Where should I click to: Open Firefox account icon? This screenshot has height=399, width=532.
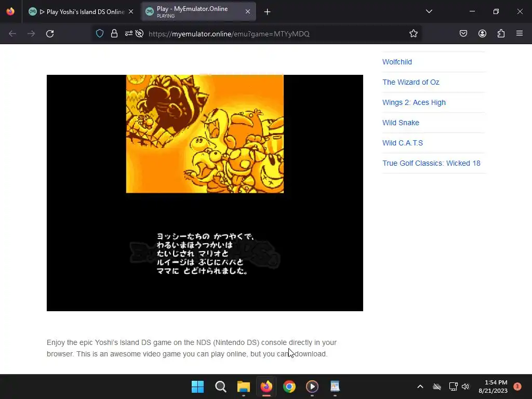point(482,34)
